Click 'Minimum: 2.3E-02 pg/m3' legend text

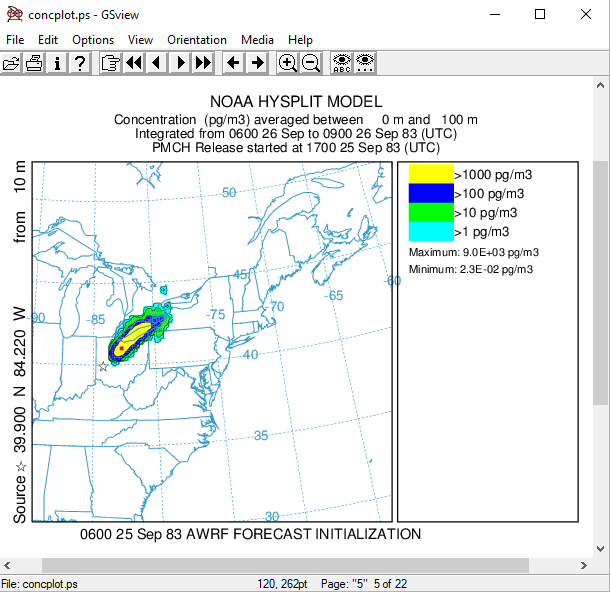(471, 269)
